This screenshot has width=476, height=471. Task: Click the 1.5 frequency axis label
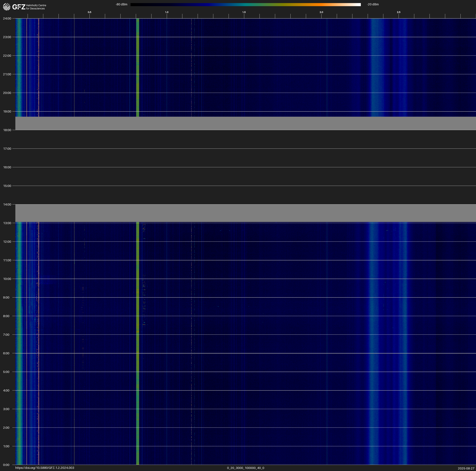244,12
